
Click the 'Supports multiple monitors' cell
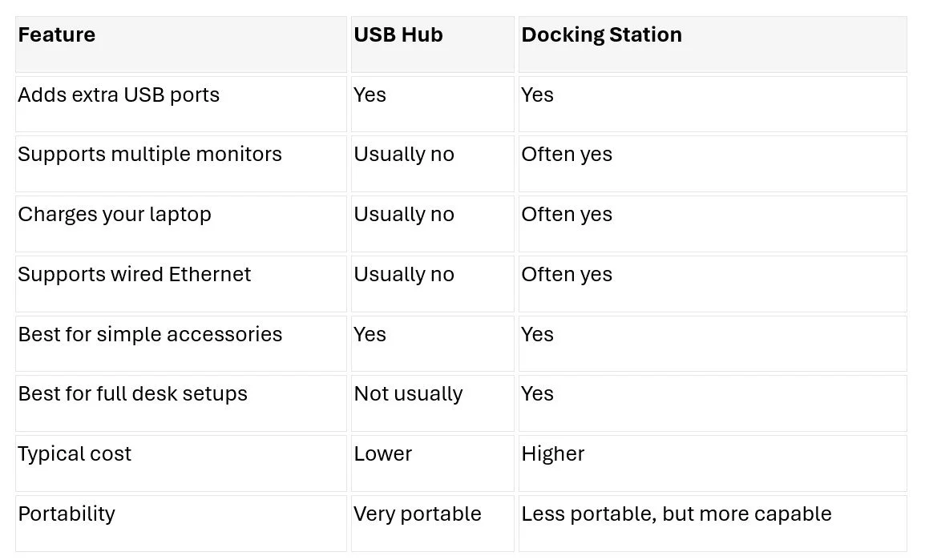181,164
